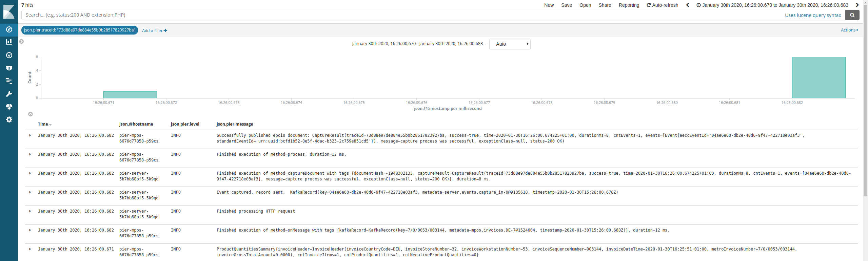This screenshot has width=868, height=261.
Task: Click the 'json.@timestamp per millisecond' axis label
Action: coord(448,109)
